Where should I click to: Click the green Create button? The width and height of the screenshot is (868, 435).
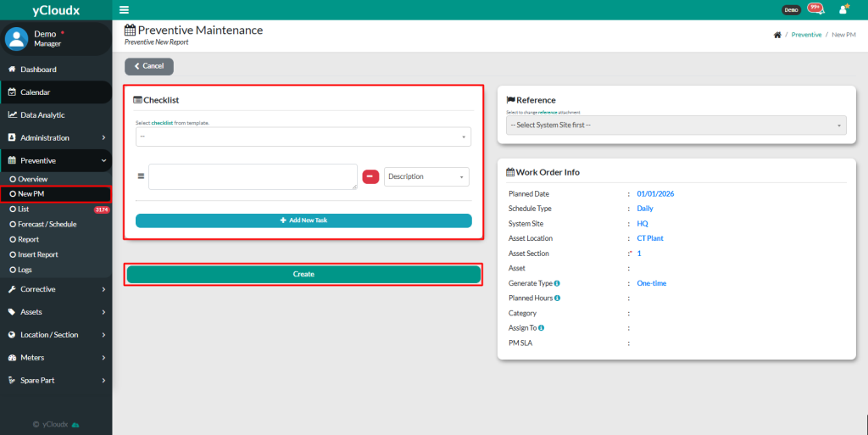point(303,274)
